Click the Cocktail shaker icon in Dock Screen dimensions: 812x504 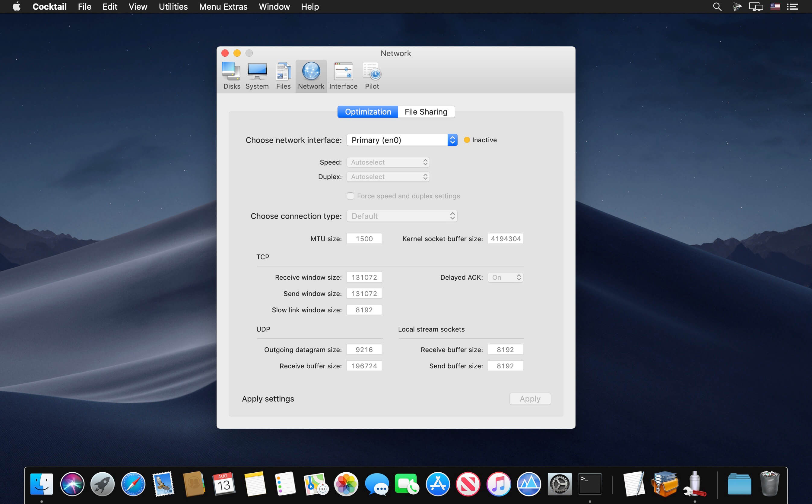click(695, 484)
